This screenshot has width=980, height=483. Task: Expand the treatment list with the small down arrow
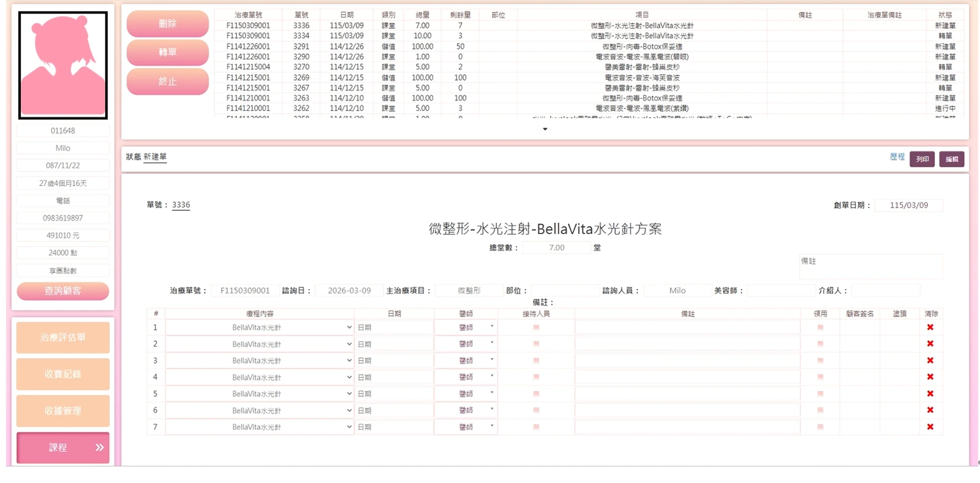545,129
